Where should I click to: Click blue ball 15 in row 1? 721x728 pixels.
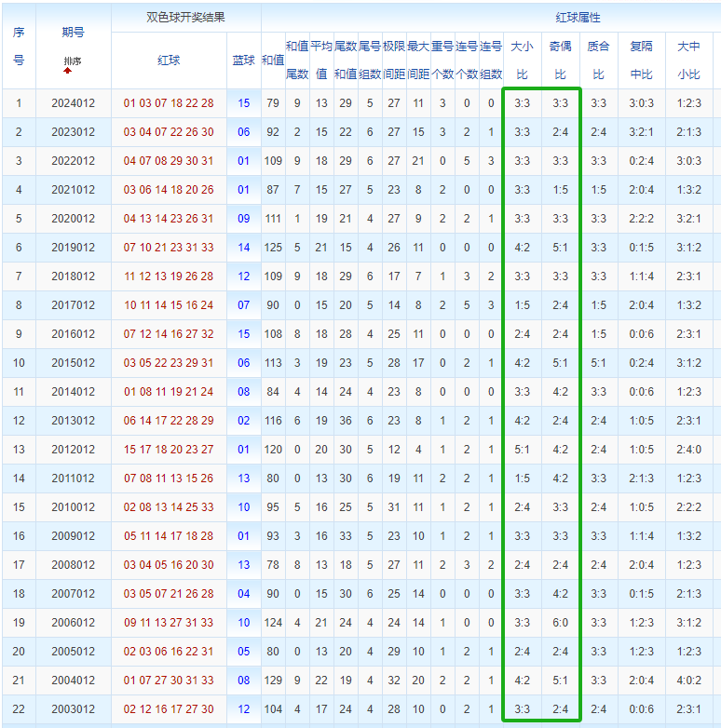[244, 103]
